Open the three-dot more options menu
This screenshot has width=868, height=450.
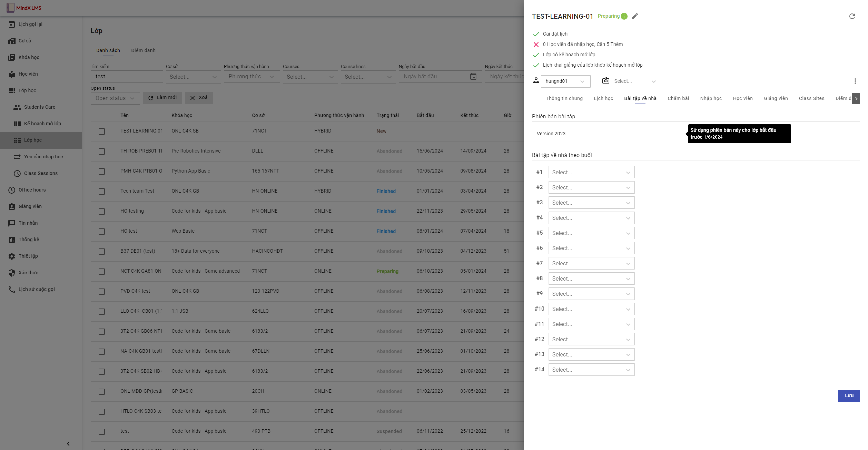(x=855, y=81)
